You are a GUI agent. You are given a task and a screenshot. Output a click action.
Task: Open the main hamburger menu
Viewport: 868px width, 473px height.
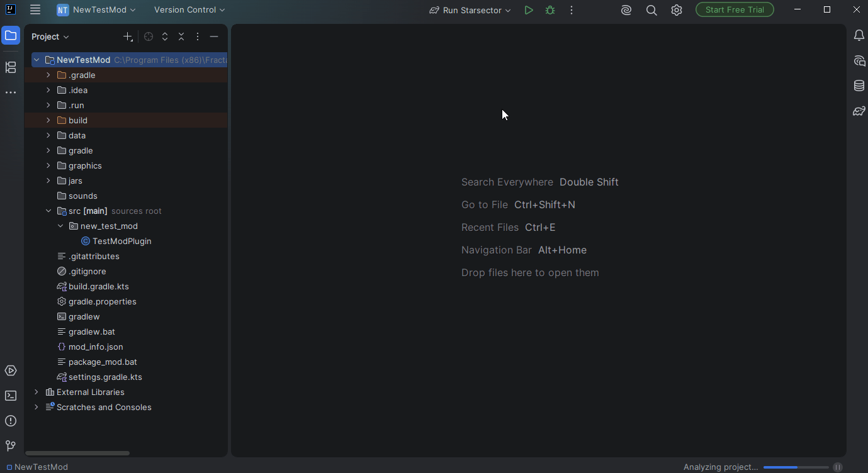click(x=35, y=10)
